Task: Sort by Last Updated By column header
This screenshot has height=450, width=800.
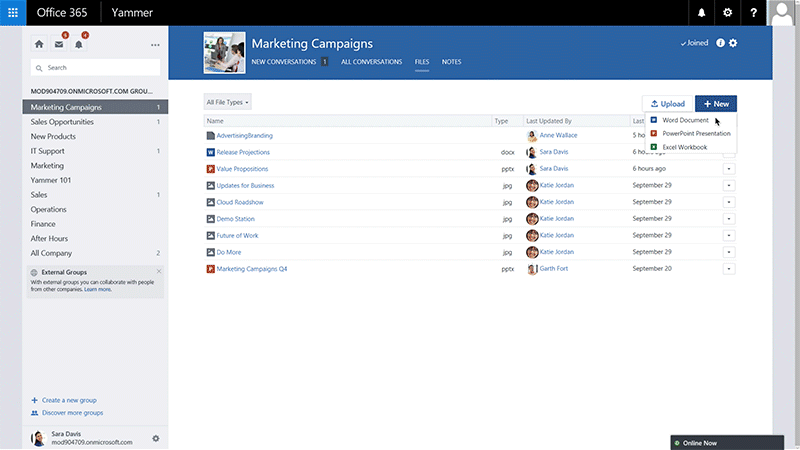Action: (x=548, y=121)
